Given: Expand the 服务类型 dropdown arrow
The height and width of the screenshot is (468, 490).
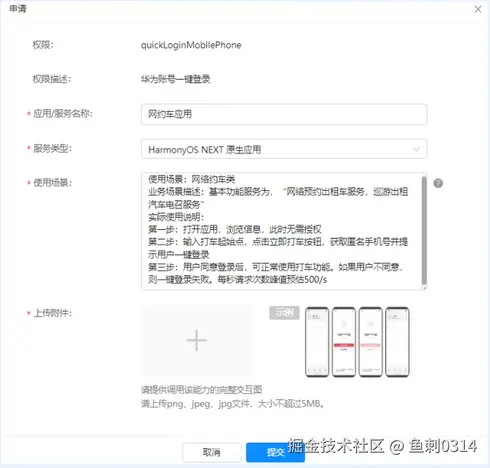Looking at the screenshot, I should tap(416, 149).
